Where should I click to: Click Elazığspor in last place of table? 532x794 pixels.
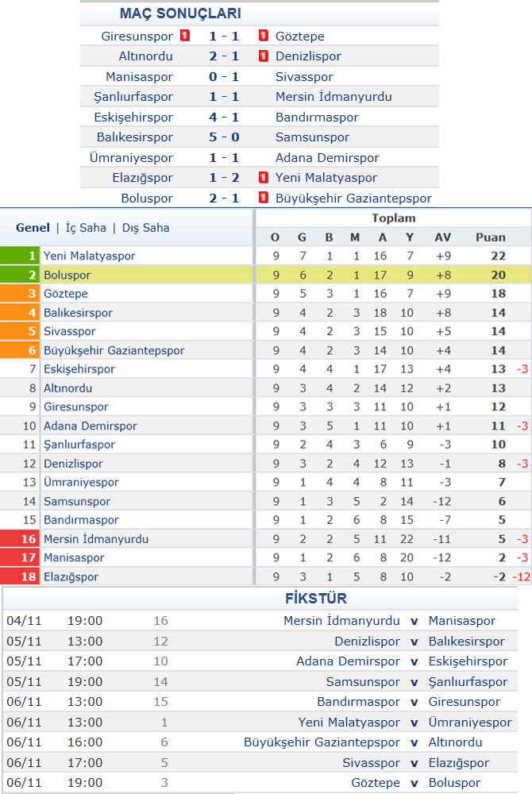[71, 576]
